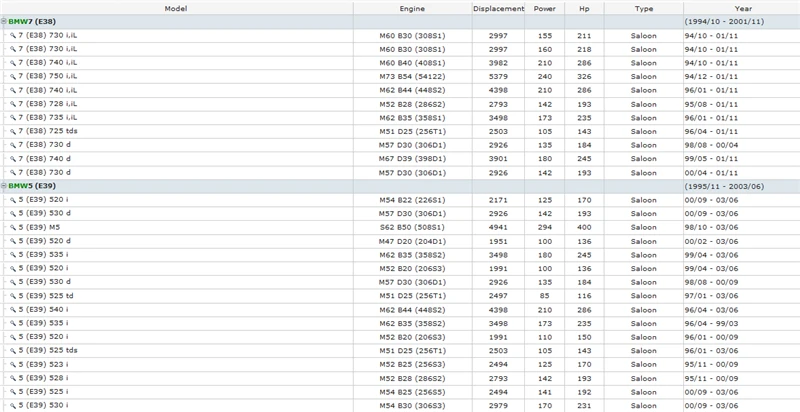800x412 pixels.
Task: Select model text 5 (E39) 525 i
Action: coord(43,392)
